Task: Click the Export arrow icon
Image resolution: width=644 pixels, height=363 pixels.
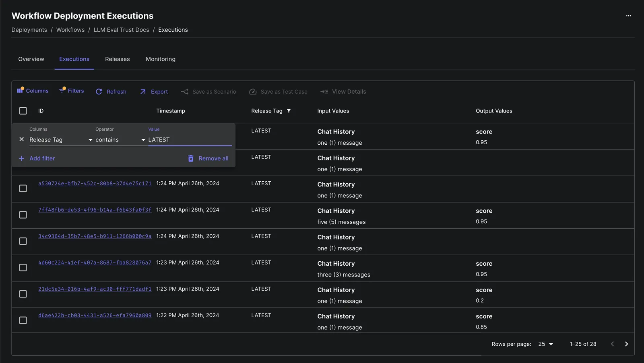Action: click(x=143, y=92)
